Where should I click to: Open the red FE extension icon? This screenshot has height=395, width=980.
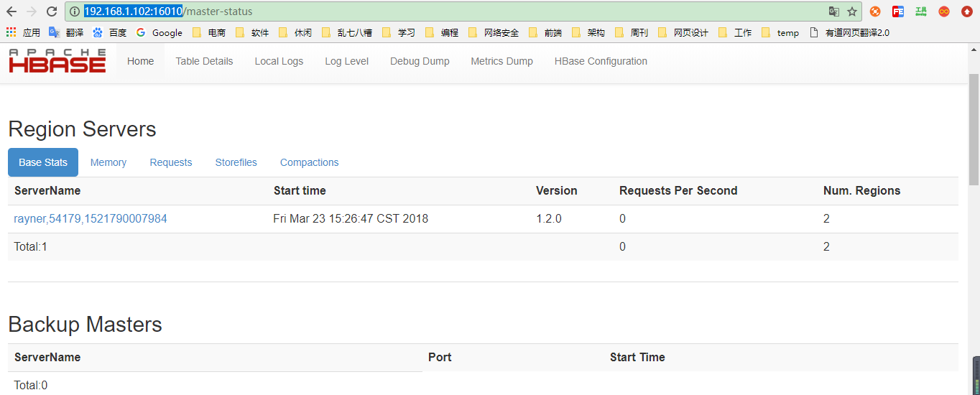(x=898, y=11)
